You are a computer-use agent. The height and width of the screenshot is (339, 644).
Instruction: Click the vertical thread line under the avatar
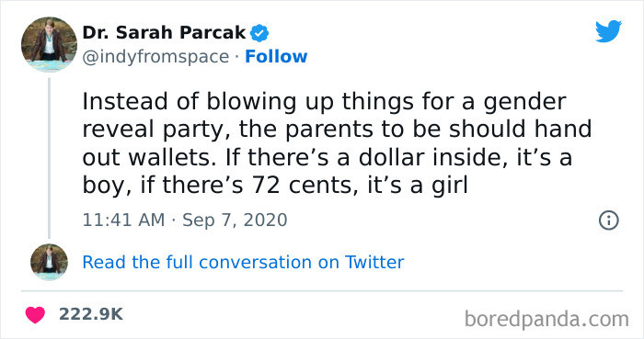click(49, 158)
